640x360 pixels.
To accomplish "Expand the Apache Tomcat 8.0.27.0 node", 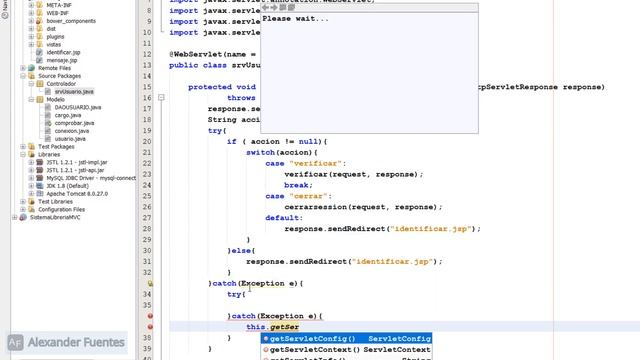I will [31, 194].
